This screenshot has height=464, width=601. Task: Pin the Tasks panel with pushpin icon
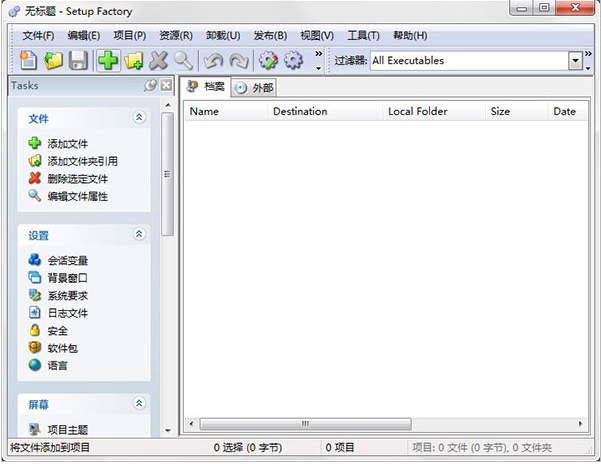pyautogui.click(x=150, y=85)
